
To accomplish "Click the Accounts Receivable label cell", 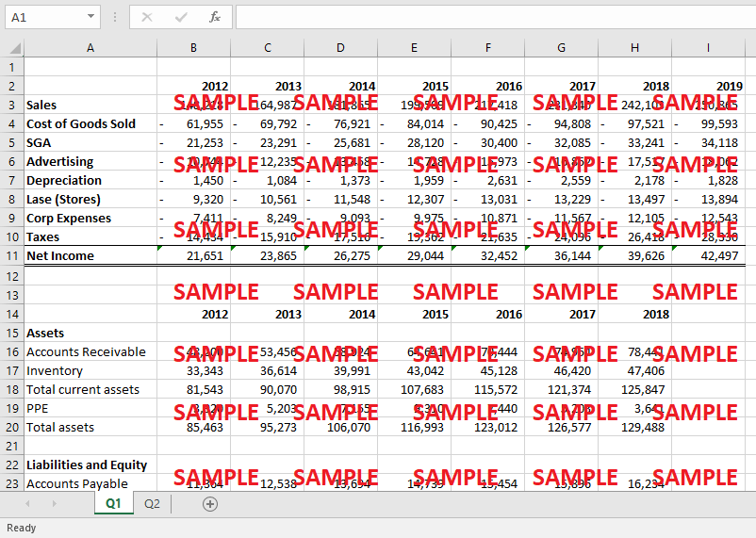I will [x=90, y=352].
